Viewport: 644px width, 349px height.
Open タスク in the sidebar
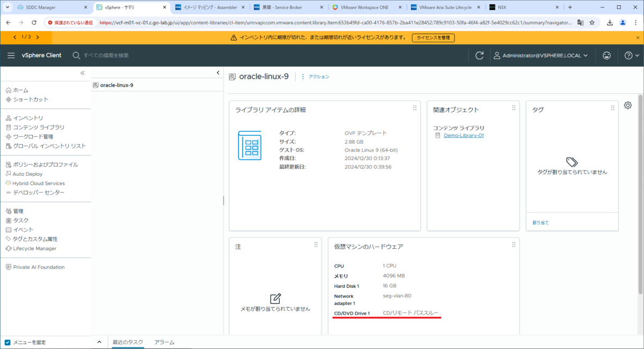tap(17, 220)
